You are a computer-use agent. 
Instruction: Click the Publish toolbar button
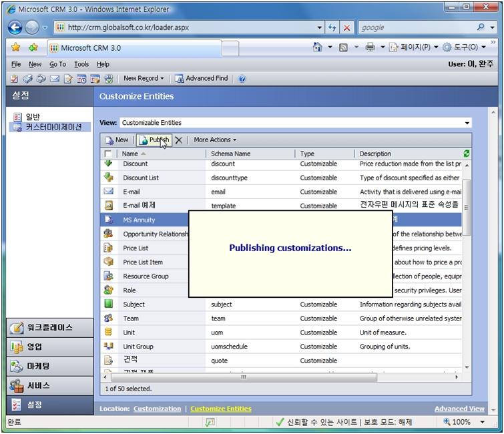[x=154, y=140]
